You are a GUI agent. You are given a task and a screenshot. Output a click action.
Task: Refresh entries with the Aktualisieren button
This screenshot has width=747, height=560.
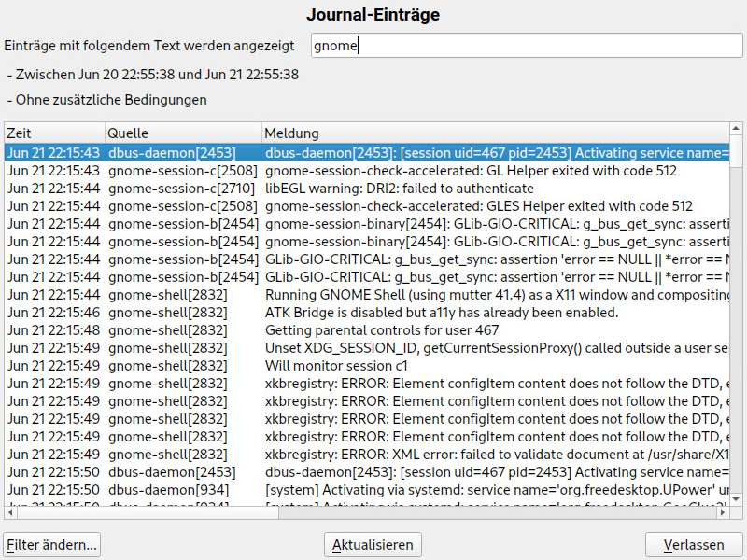tap(373, 544)
